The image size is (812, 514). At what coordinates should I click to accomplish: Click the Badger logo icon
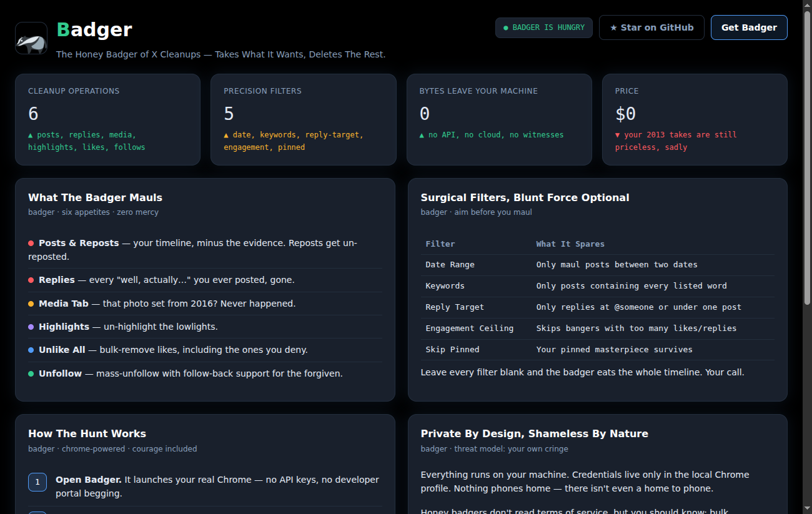tap(31, 38)
